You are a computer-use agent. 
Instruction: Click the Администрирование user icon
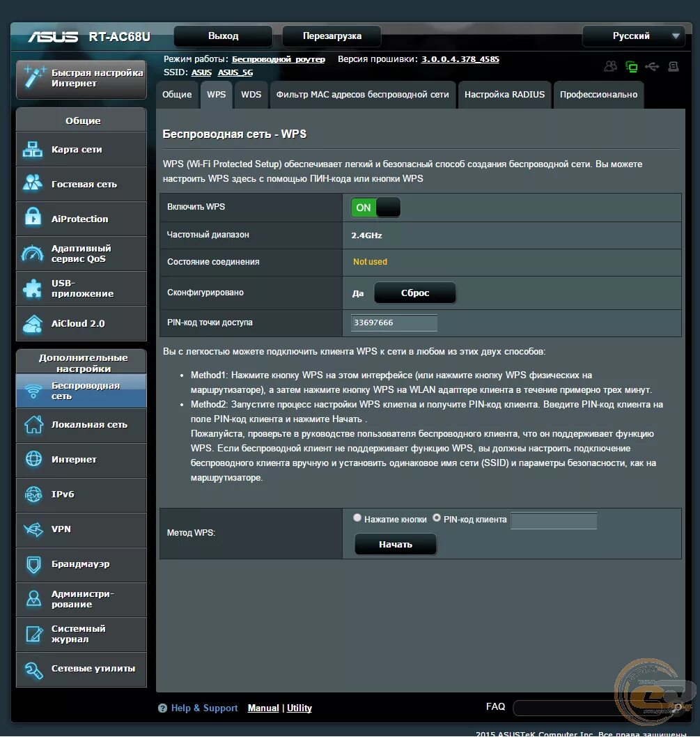pos(33,599)
